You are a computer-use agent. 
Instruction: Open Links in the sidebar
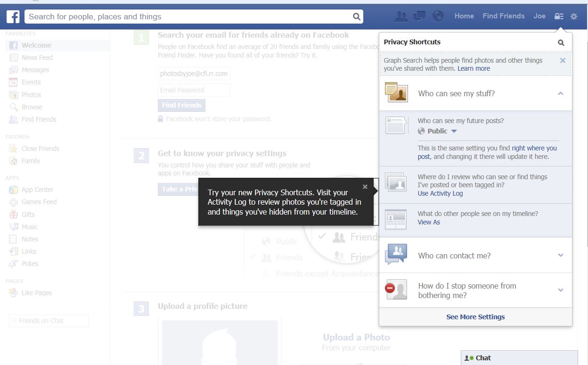point(29,251)
